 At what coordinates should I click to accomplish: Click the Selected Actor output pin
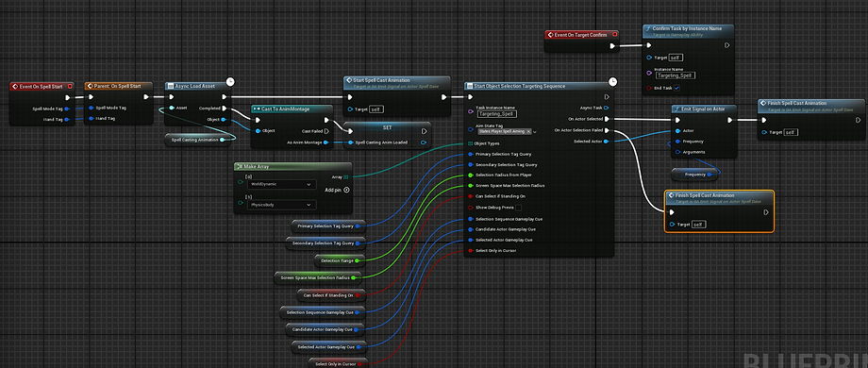click(x=607, y=142)
